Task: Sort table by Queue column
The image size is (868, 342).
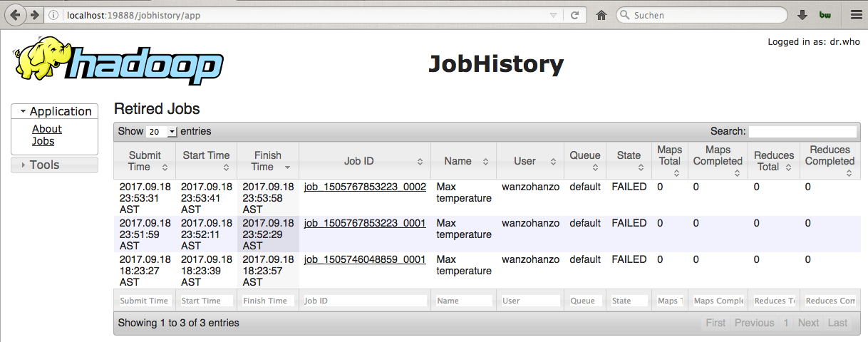Action: click(585, 161)
